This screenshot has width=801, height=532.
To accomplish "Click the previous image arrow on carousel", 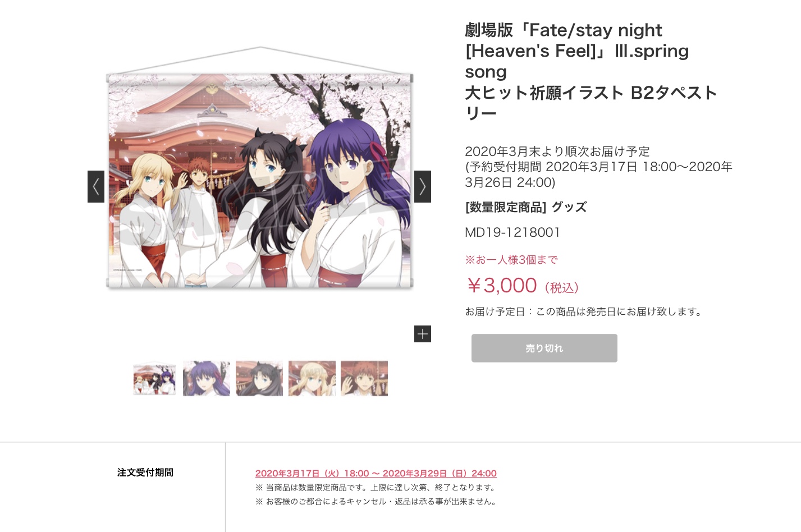I will click(96, 186).
